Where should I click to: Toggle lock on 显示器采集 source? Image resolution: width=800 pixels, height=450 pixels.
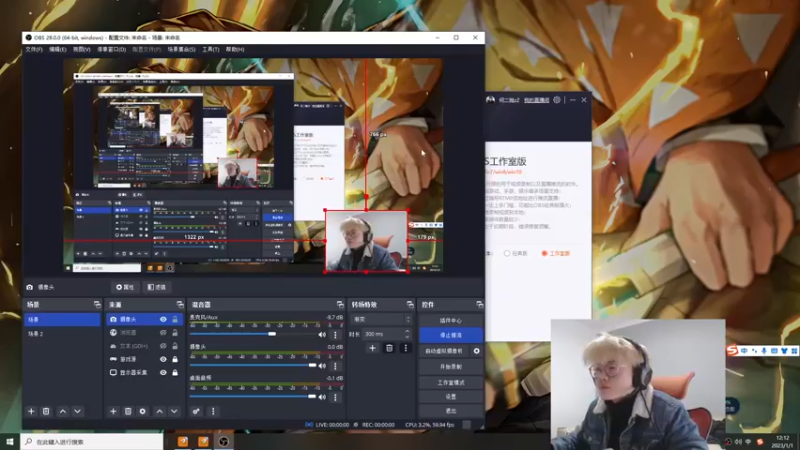(175, 372)
